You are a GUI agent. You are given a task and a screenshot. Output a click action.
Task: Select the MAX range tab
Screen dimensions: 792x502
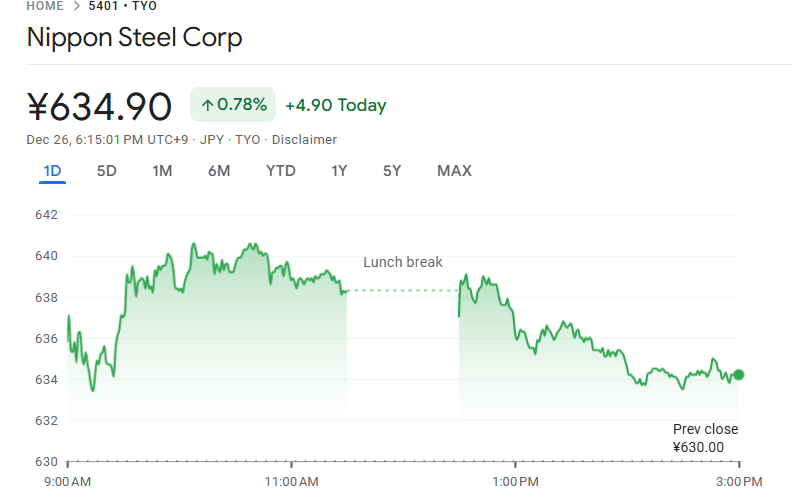click(454, 171)
